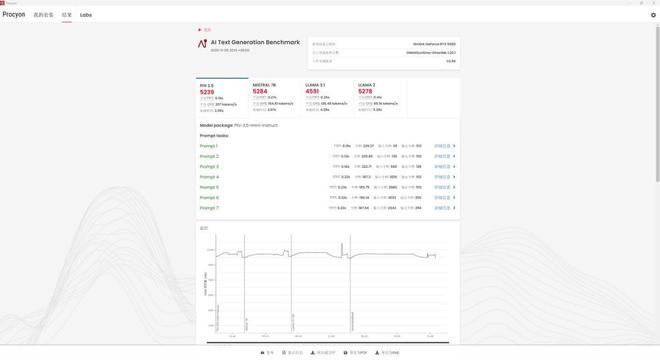Click the AI Text Generation Benchmark title

click(255, 42)
